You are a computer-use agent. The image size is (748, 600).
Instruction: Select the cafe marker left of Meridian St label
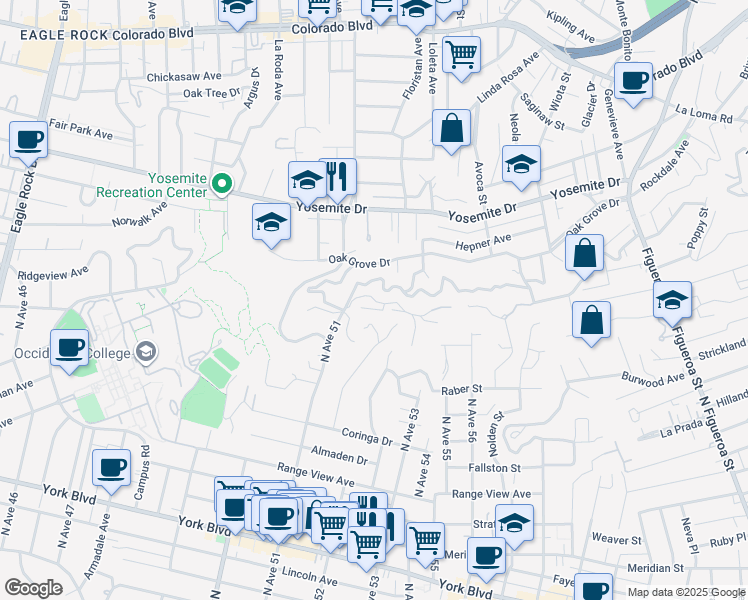pyautogui.click(x=486, y=559)
